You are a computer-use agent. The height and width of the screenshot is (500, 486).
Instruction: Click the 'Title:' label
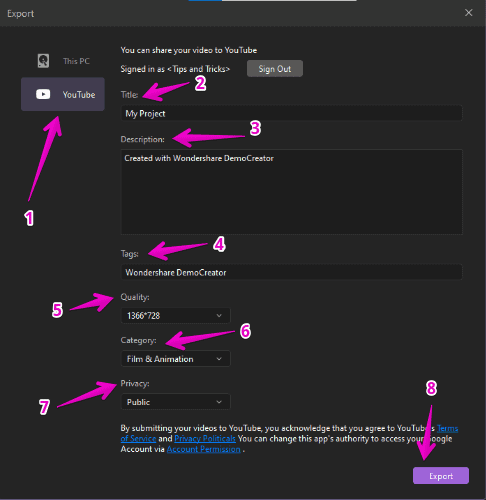(x=129, y=95)
